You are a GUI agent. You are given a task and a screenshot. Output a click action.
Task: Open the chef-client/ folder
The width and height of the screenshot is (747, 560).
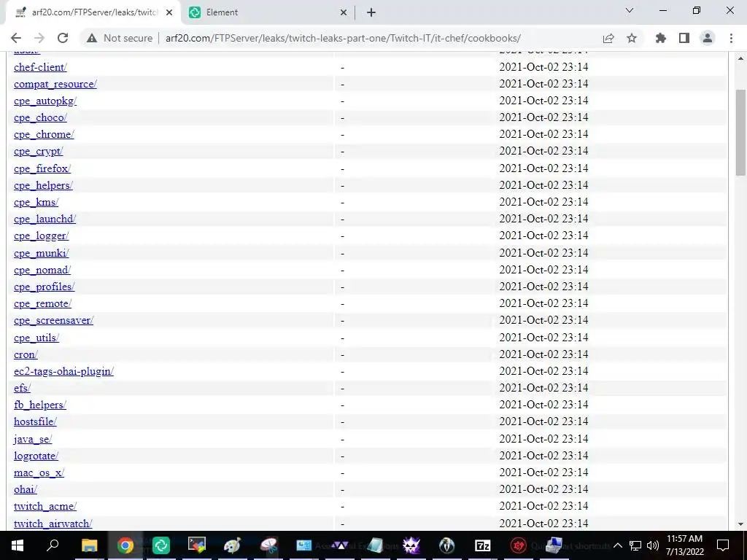(41, 67)
